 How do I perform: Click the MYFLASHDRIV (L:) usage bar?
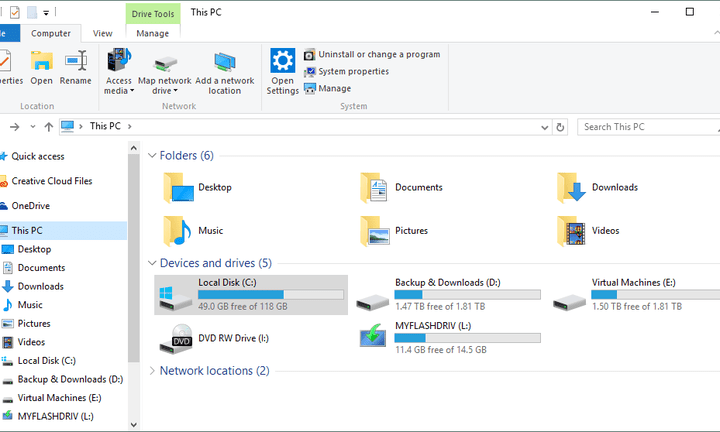tap(467, 338)
